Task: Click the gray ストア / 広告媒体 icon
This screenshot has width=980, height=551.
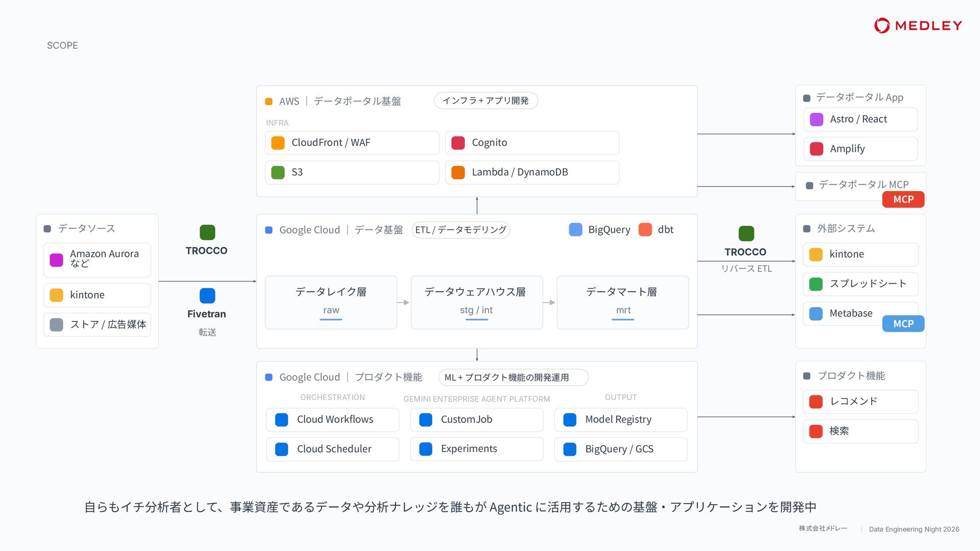Action: (56, 324)
